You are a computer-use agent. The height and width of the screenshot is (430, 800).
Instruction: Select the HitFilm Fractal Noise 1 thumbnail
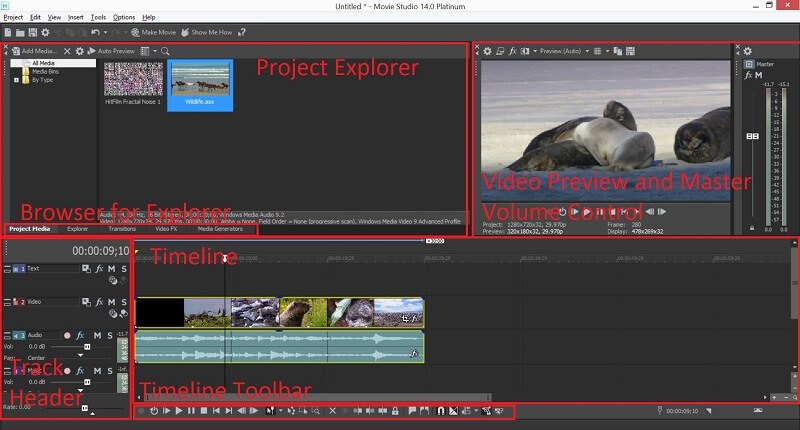133,83
